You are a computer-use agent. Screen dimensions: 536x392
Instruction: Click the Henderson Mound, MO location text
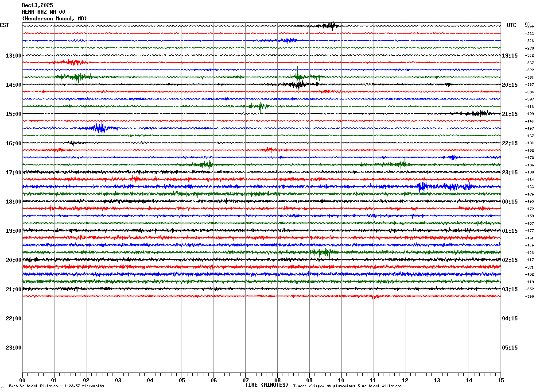[54, 19]
